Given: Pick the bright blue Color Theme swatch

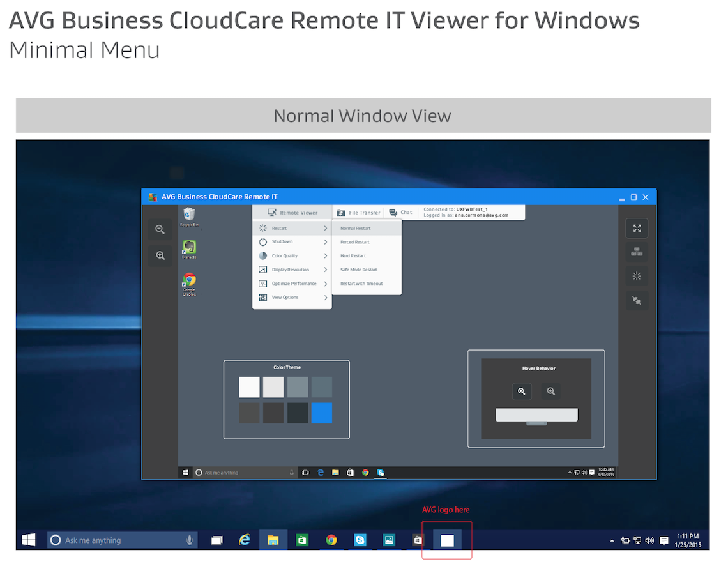Looking at the screenshot, I should point(322,413).
